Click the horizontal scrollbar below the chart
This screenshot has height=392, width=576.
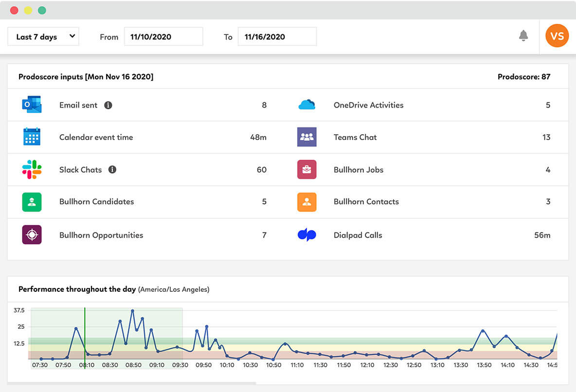(x=131, y=383)
